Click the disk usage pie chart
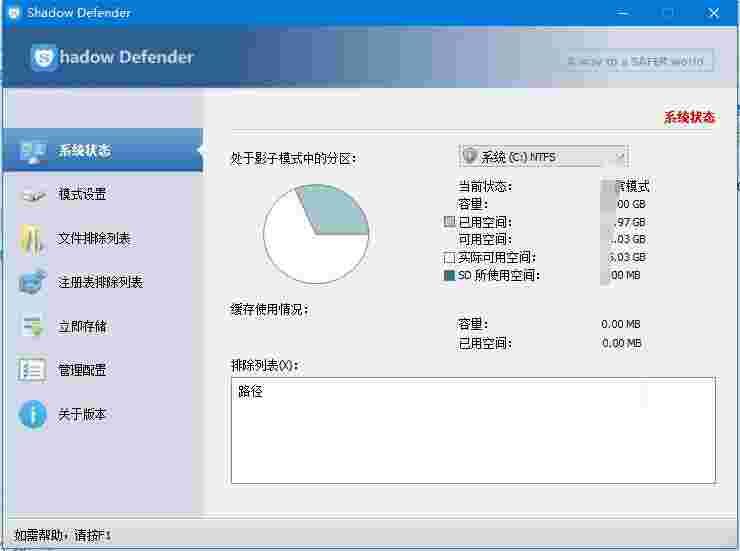This screenshot has height=551, width=740. click(316, 234)
